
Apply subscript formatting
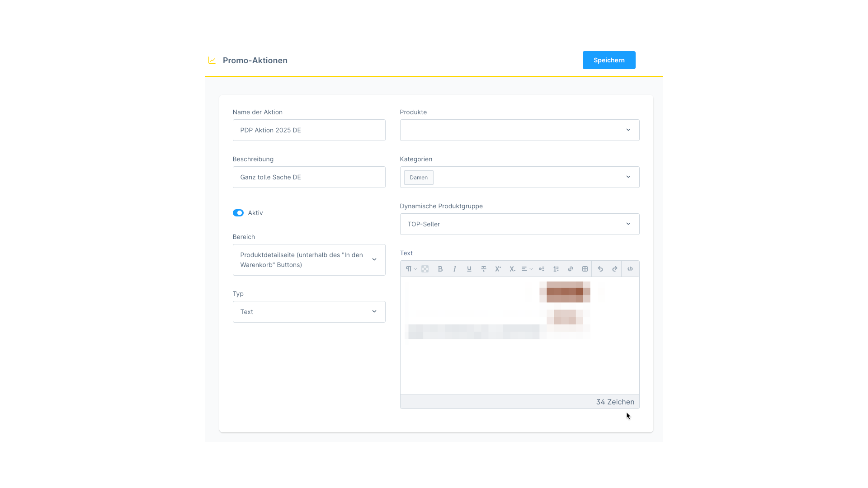pyautogui.click(x=513, y=269)
